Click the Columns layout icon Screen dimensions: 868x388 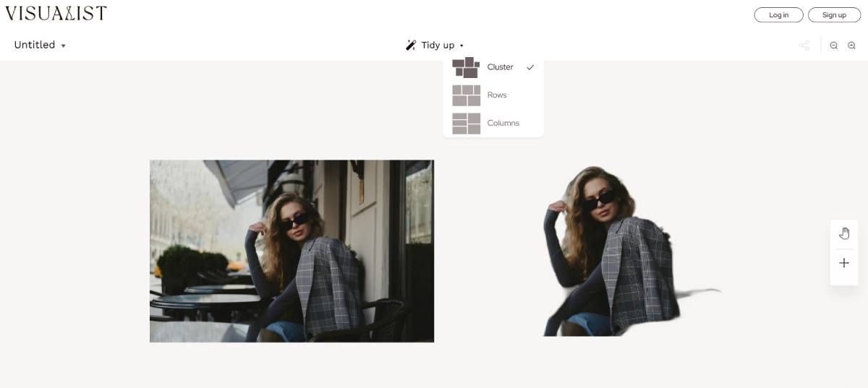tap(466, 124)
